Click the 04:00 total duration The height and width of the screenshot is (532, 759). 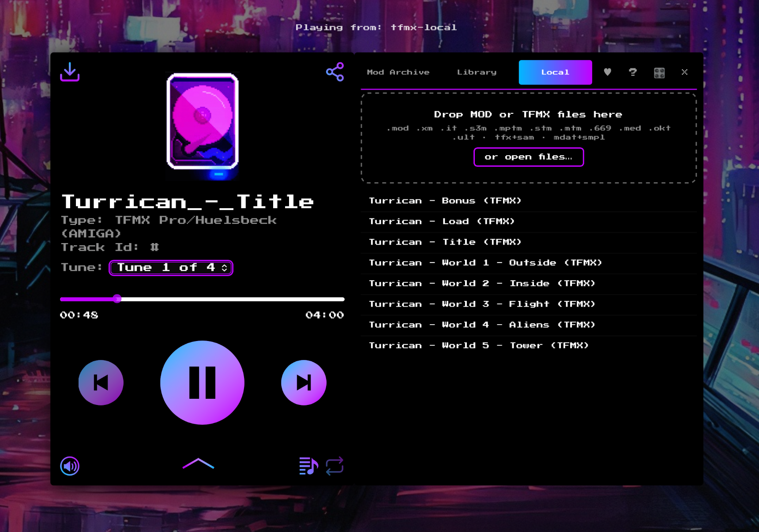(x=324, y=315)
